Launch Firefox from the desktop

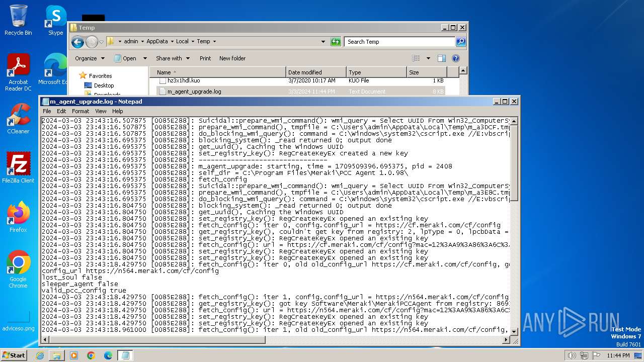(x=18, y=217)
